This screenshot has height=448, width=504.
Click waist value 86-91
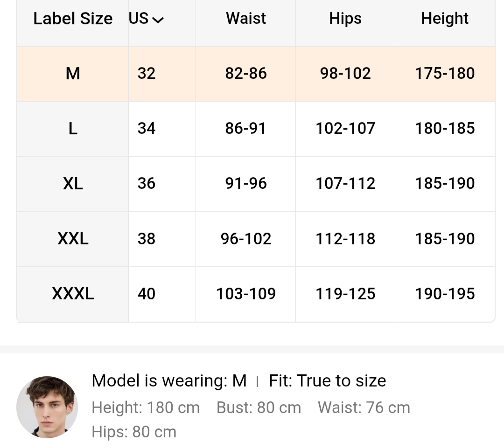point(246,129)
